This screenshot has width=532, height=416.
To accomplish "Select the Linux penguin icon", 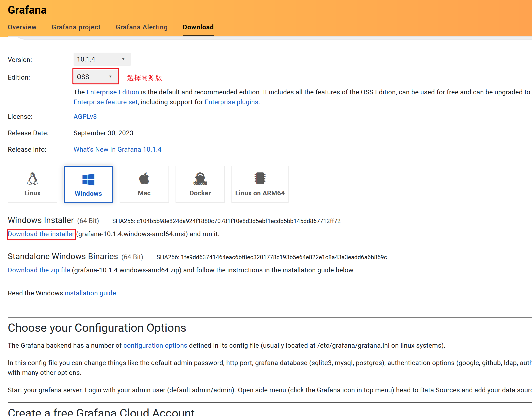I will [x=32, y=179].
